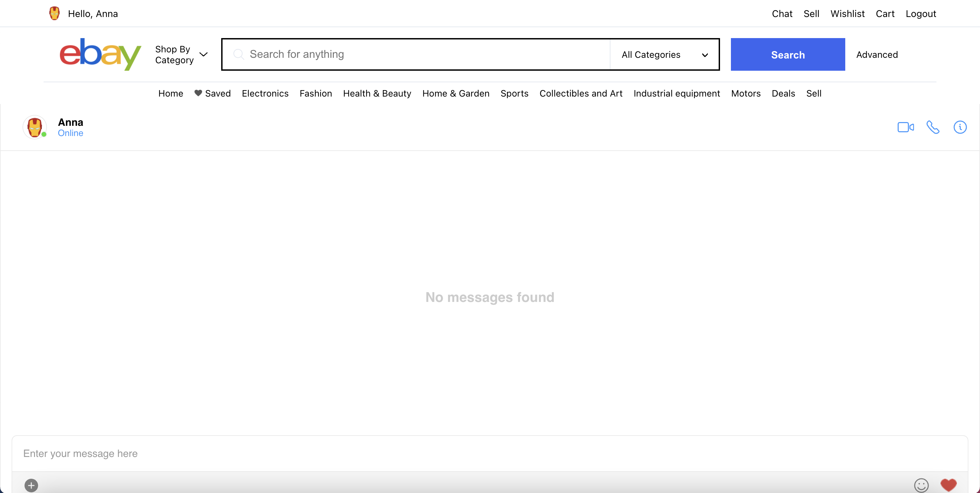The image size is (980, 493).
Task: Click the chevron next to Shop By Category
Action: (x=203, y=54)
